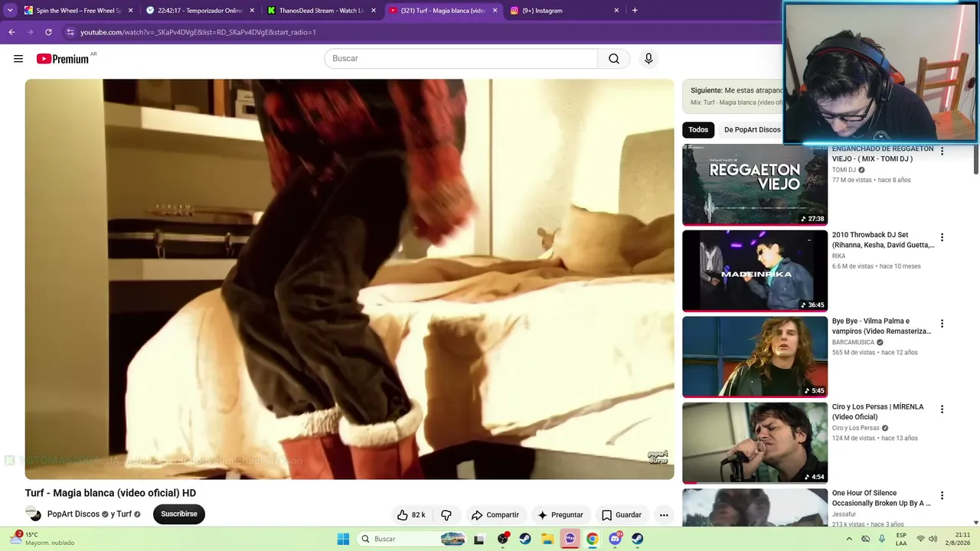Select the Todos filter chip

[698, 130]
